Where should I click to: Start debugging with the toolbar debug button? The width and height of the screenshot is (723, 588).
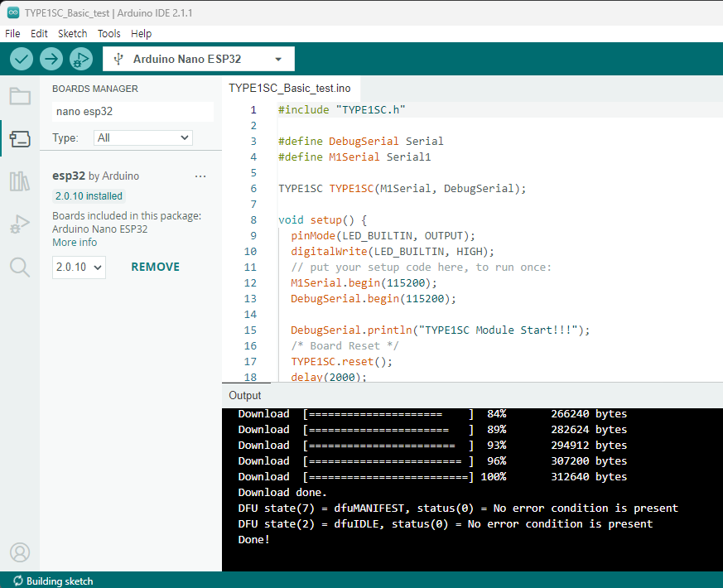[81, 59]
